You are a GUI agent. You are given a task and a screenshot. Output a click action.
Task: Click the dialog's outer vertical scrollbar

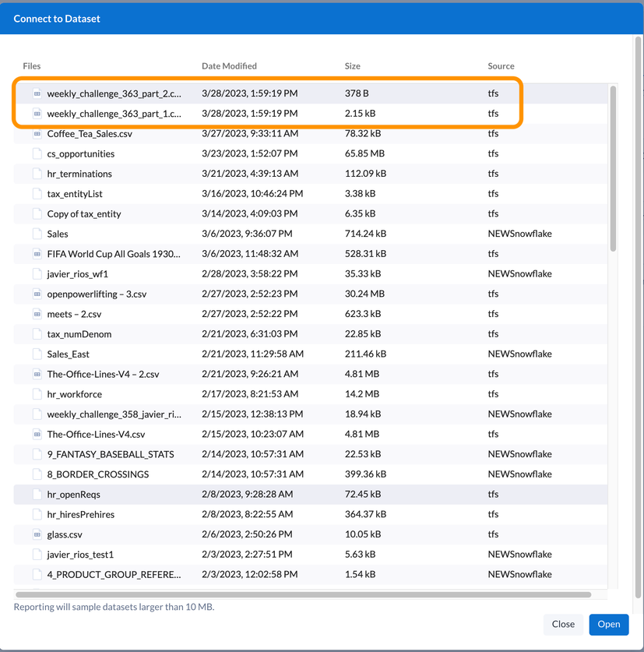coord(639,317)
